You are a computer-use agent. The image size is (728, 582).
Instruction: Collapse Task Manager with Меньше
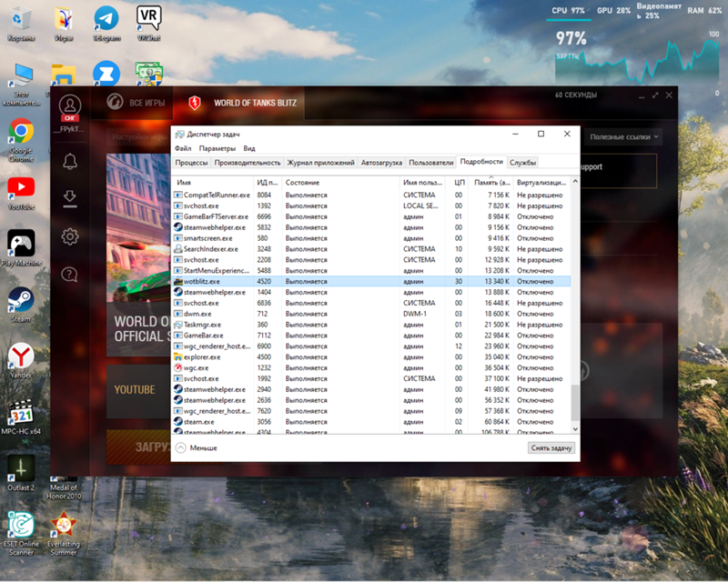[x=197, y=448]
